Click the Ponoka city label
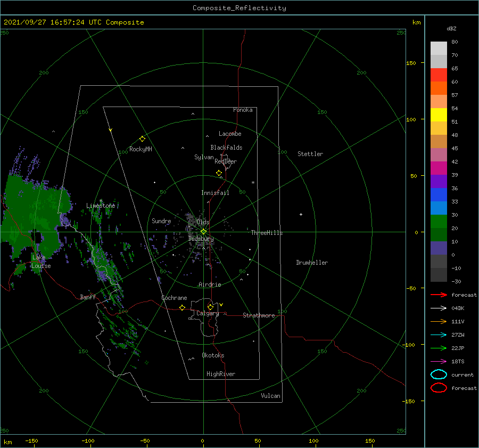The width and height of the screenshot is (479, 448). 243,110
